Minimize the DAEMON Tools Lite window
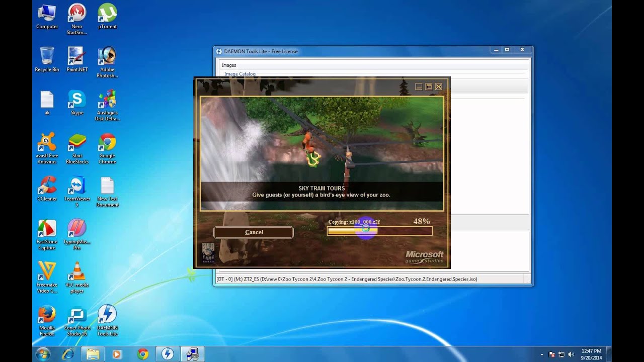Viewport: 644px width, 362px height. tap(496, 50)
